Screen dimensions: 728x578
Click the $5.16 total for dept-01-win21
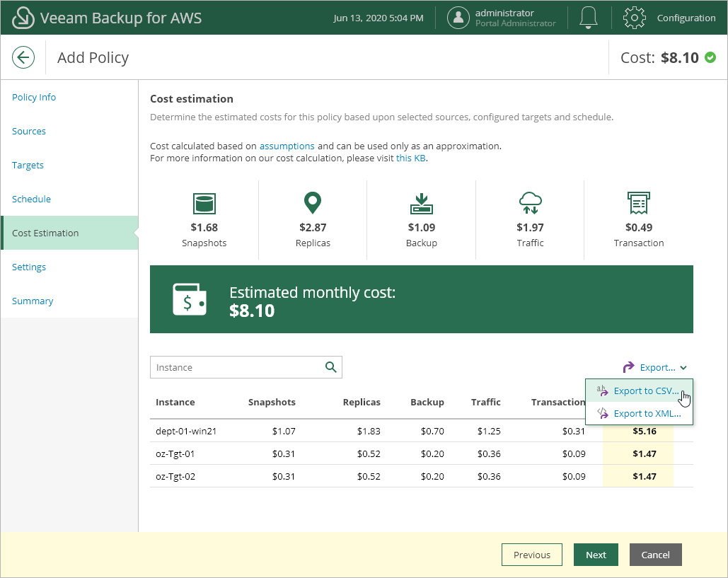645,431
